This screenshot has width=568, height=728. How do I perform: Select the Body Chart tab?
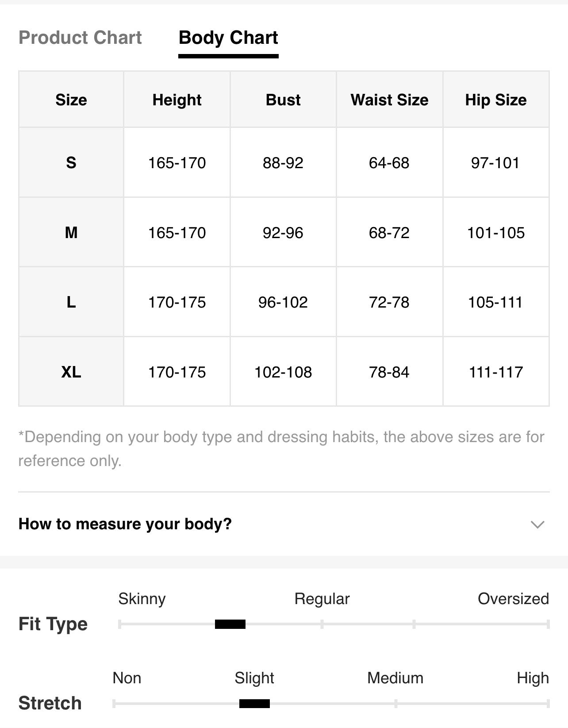point(228,39)
